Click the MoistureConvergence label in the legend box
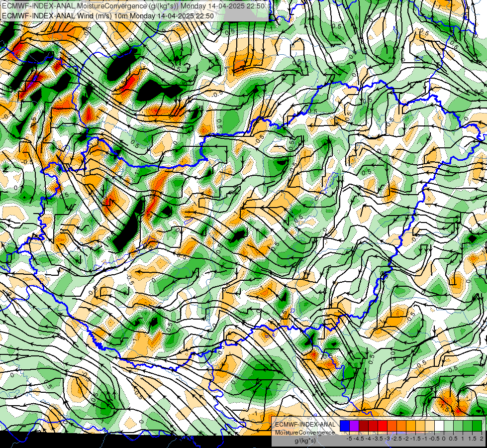This screenshot has height=448, width=487. click(x=305, y=433)
